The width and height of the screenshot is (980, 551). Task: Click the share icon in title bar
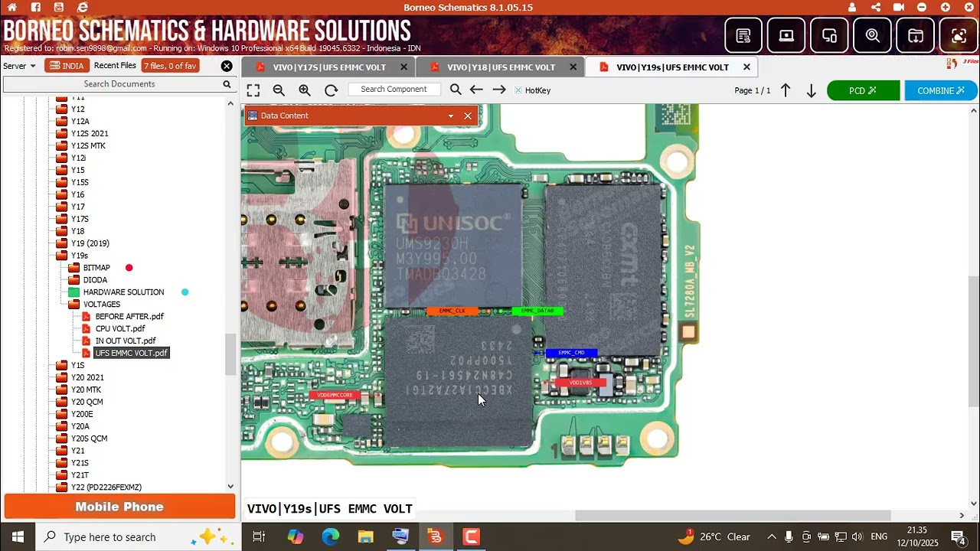(876, 8)
